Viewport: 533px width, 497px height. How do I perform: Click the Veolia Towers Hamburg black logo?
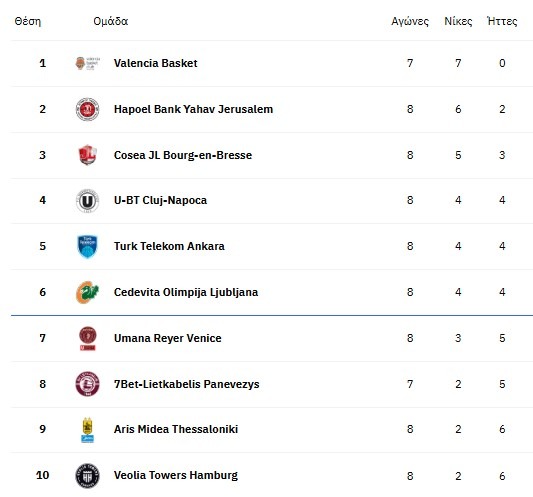[87, 475]
